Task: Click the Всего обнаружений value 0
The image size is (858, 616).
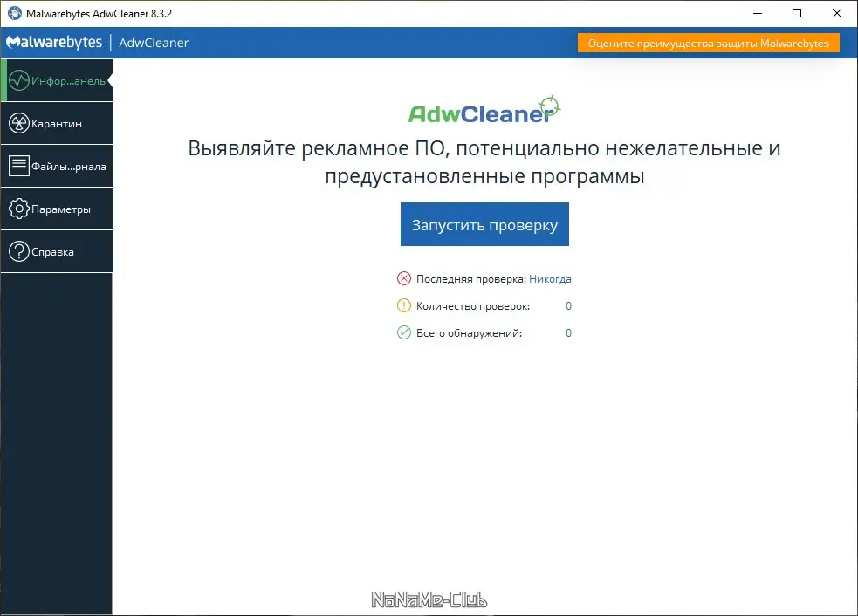Action: [x=568, y=333]
